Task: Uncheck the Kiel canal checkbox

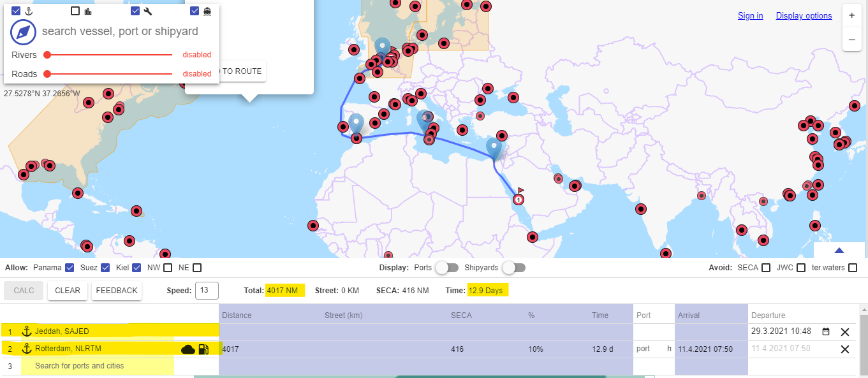Action: [x=137, y=268]
